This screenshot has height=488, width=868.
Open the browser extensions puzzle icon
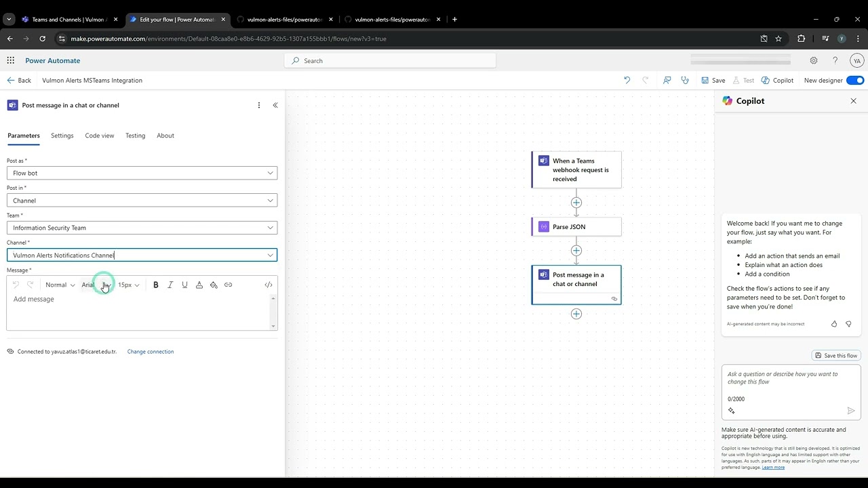801,39
